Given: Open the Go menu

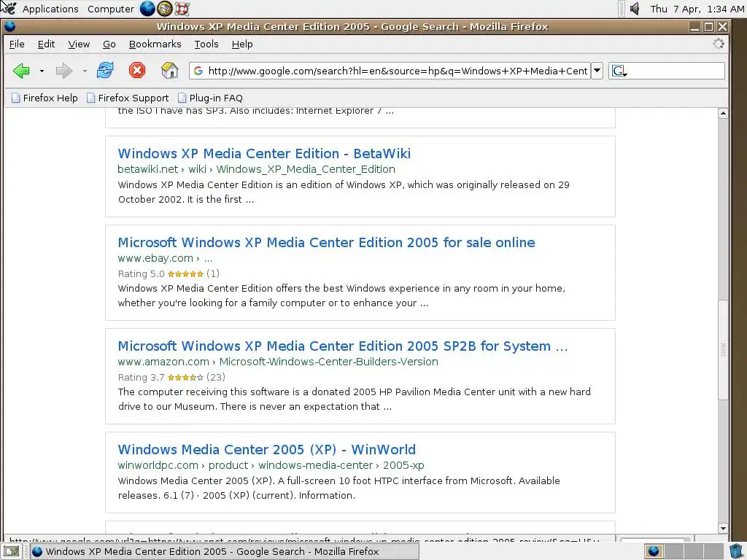Looking at the screenshot, I should tap(109, 44).
